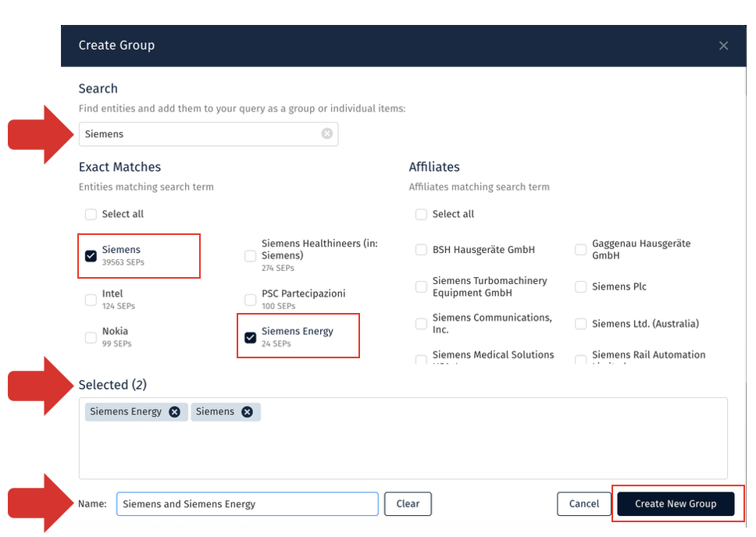
Task: Check Siemens Communications, Inc. affiliate
Action: coord(421,323)
